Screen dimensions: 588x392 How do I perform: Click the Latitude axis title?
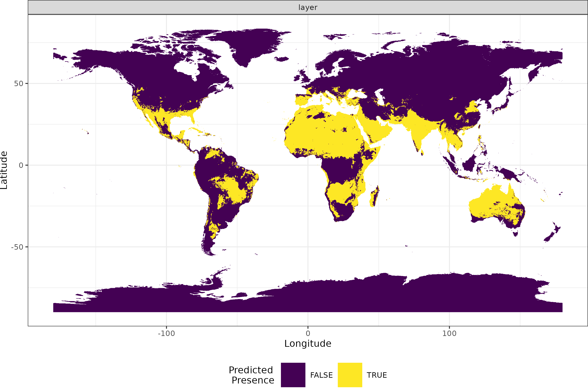(x=4, y=170)
